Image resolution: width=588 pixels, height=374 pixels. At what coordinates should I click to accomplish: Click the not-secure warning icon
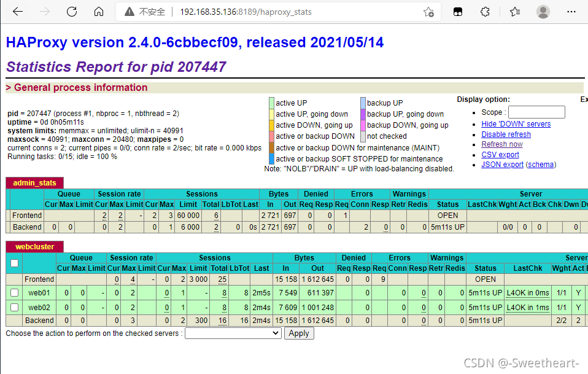click(130, 12)
